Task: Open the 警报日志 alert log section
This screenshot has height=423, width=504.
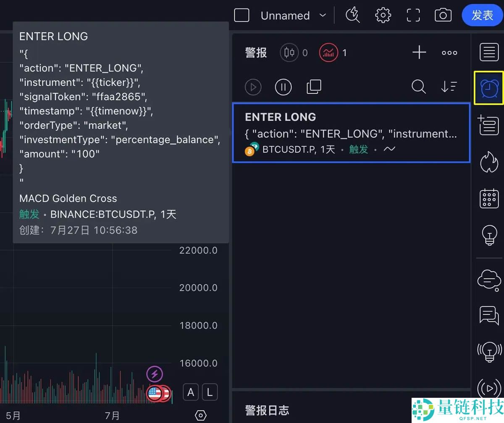Action: pos(267,410)
